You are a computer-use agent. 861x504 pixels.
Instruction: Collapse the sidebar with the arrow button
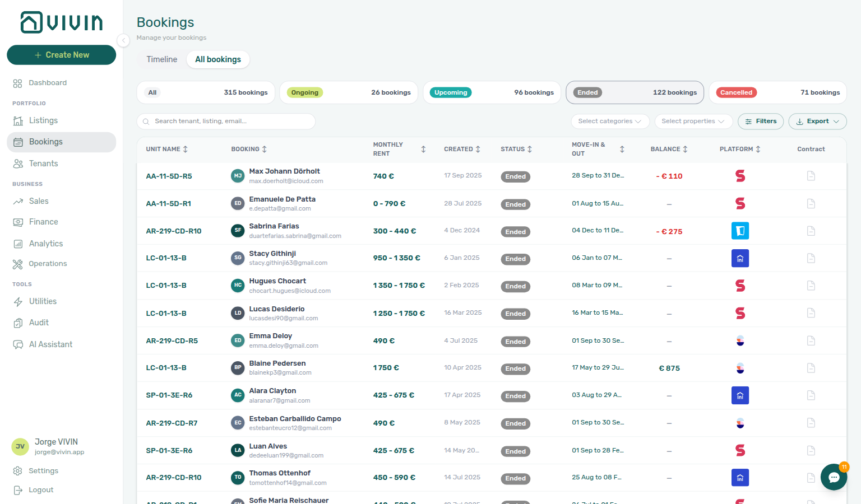click(x=123, y=40)
